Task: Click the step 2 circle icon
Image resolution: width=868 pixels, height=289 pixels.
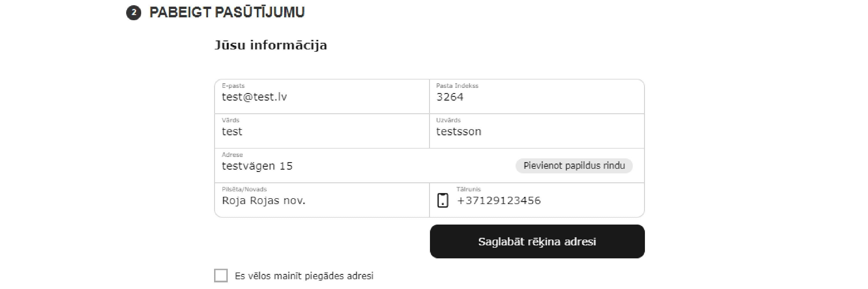Action: pos(133,13)
